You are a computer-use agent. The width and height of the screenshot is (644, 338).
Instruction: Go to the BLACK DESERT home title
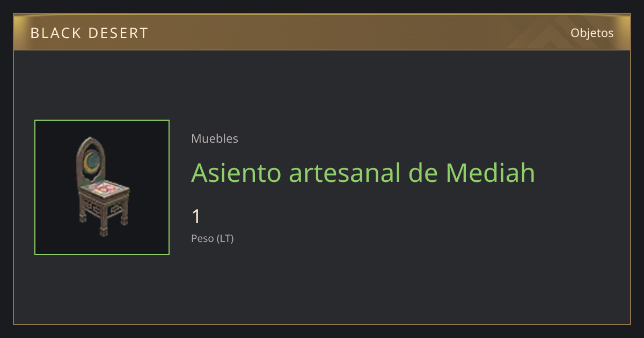coord(89,33)
